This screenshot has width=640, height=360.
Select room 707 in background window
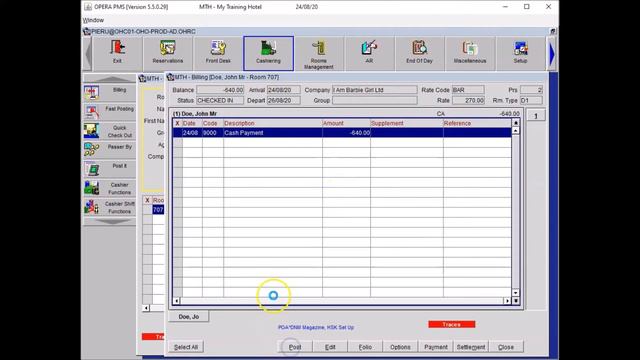point(158,210)
